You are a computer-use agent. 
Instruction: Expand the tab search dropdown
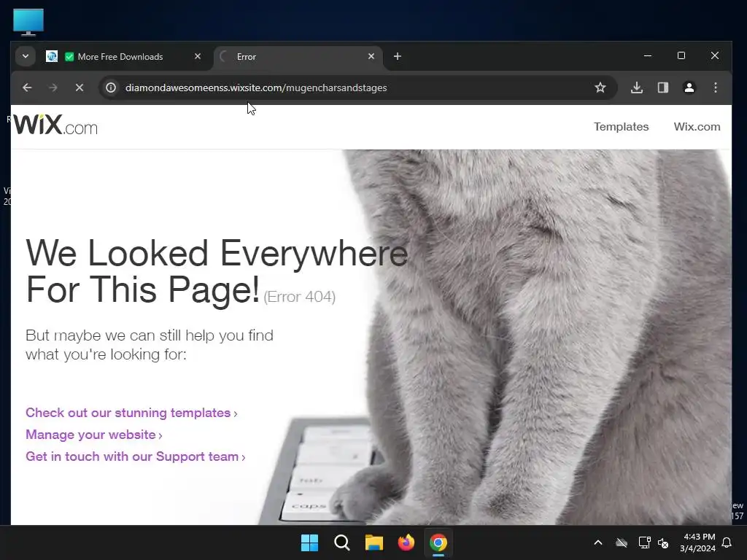click(x=26, y=56)
